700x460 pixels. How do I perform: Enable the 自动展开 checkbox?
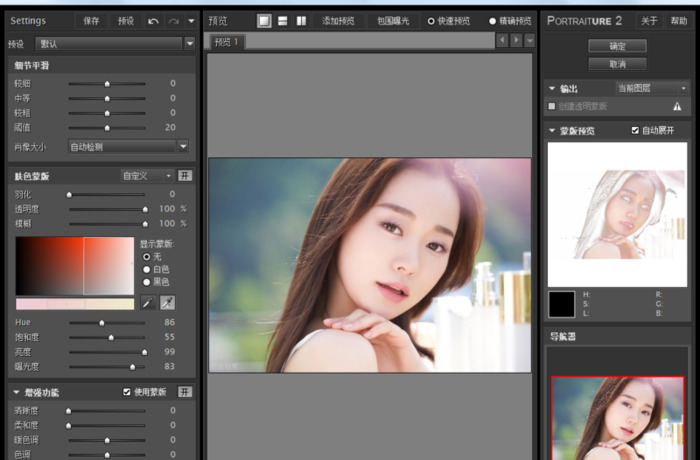pos(635,130)
